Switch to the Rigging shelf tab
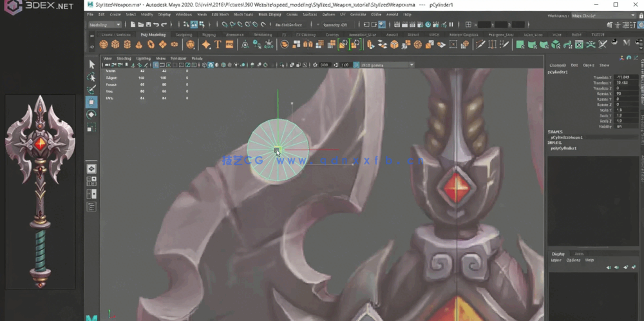 (x=209, y=35)
